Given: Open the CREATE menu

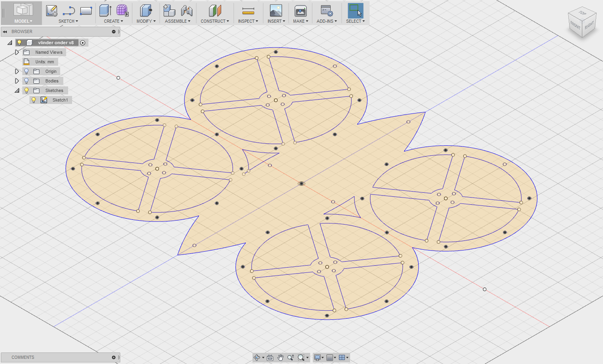Looking at the screenshot, I should 114,21.
